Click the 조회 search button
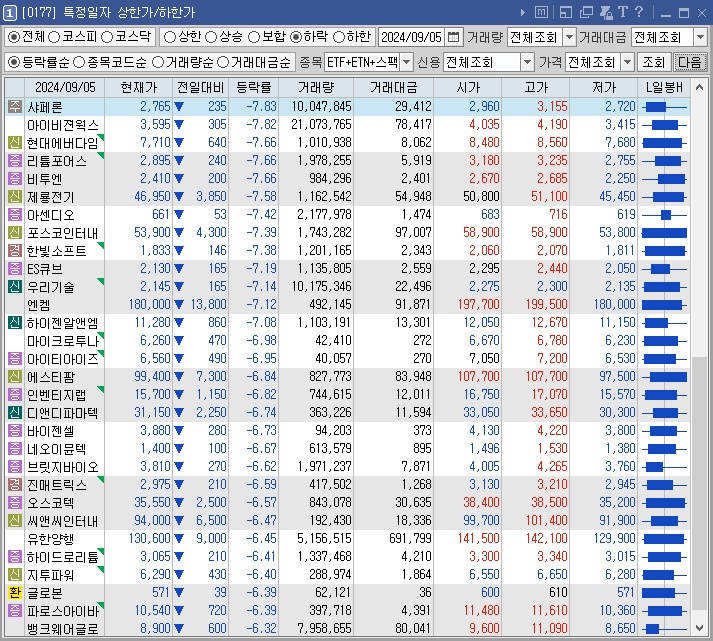The width and height of the screenshot is (713, 641). (653, 62)
